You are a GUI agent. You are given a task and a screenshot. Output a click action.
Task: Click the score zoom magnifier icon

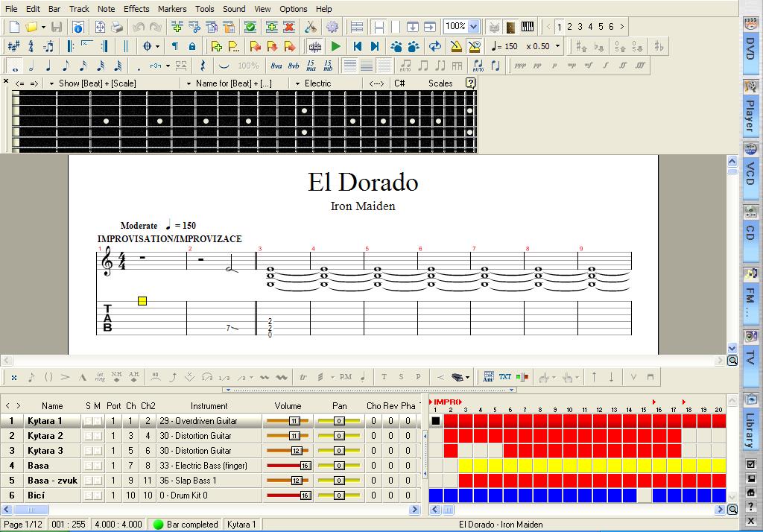click(732, 361)
